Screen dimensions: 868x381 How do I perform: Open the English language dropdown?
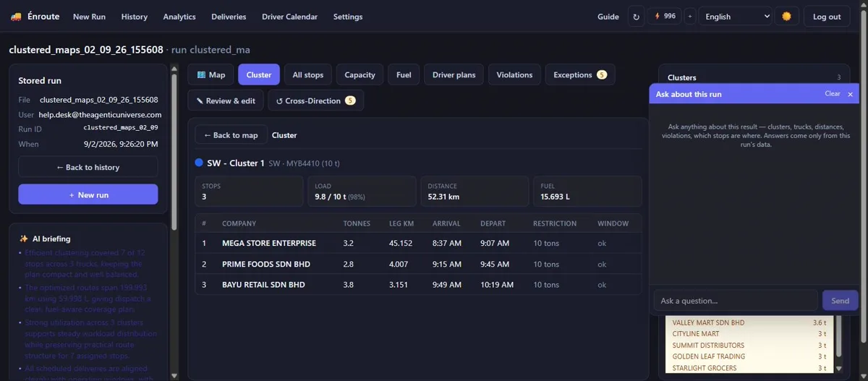tap(735, 17)
